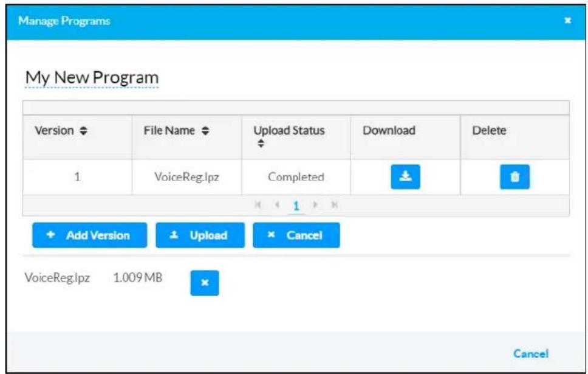The height and width of the screenshot is (374, 588).
Task: Click the Manage Programs dialog title
Action: pos(64,21)
